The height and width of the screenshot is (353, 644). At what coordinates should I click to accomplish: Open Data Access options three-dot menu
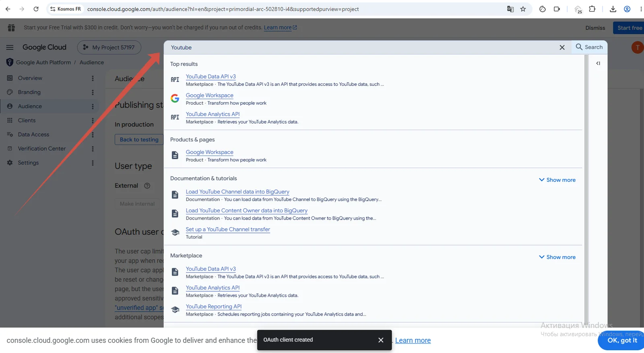pyautogui.click(x=93, y=135)
